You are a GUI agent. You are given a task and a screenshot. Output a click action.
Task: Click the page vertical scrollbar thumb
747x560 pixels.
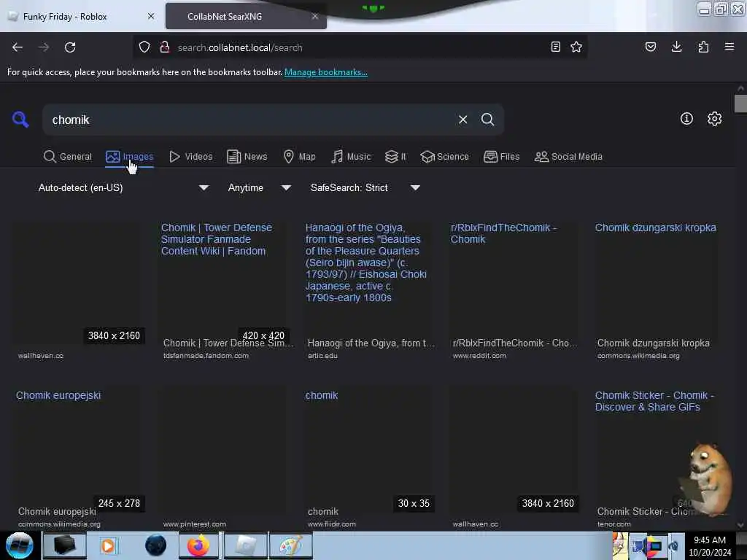pyautogui.click(x=740, y=103)
